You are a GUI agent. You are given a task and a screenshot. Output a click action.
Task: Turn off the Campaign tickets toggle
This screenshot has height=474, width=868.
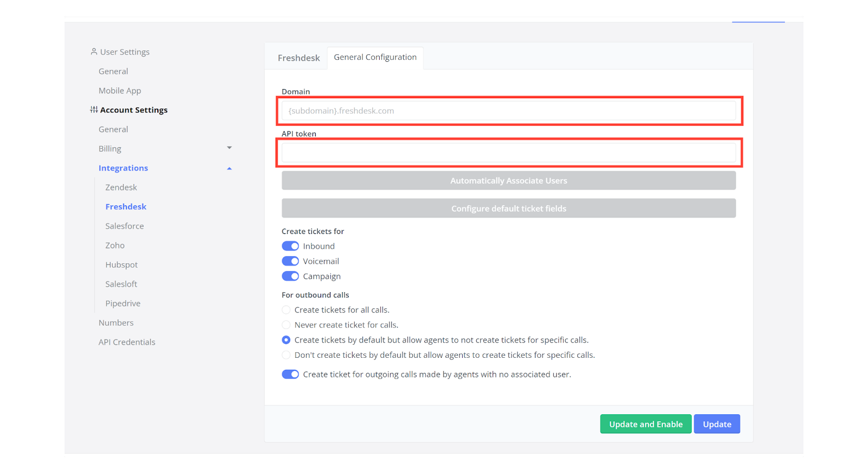(x=290, y=276)
